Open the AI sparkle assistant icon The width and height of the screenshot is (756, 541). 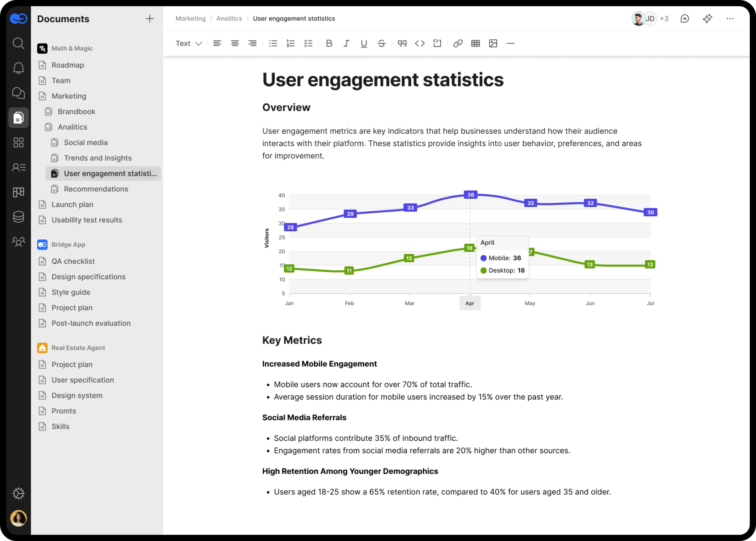tap(707, 19)
